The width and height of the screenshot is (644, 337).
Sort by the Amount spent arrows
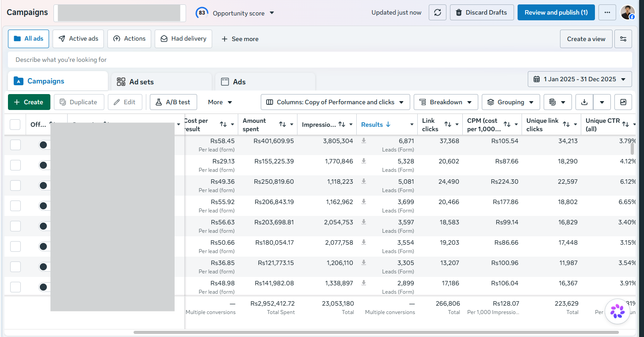coord(282,125)
